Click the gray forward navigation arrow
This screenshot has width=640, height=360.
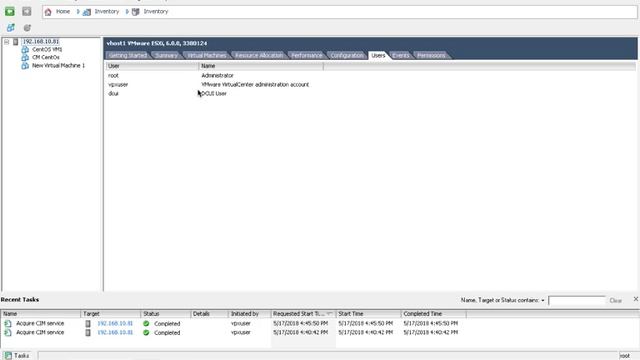27,11
